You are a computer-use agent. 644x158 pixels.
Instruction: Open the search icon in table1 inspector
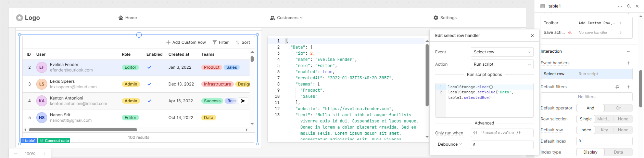[629, 6]
